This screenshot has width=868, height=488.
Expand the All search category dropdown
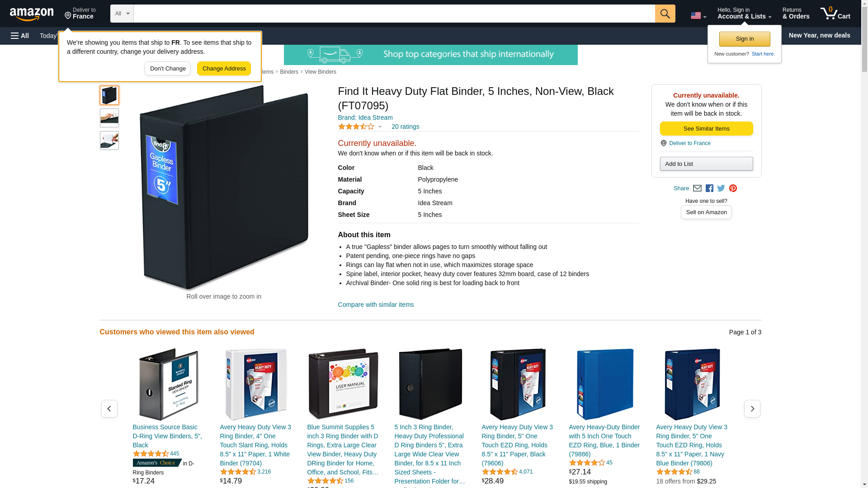pyautogui.click(x=122, y=14)
